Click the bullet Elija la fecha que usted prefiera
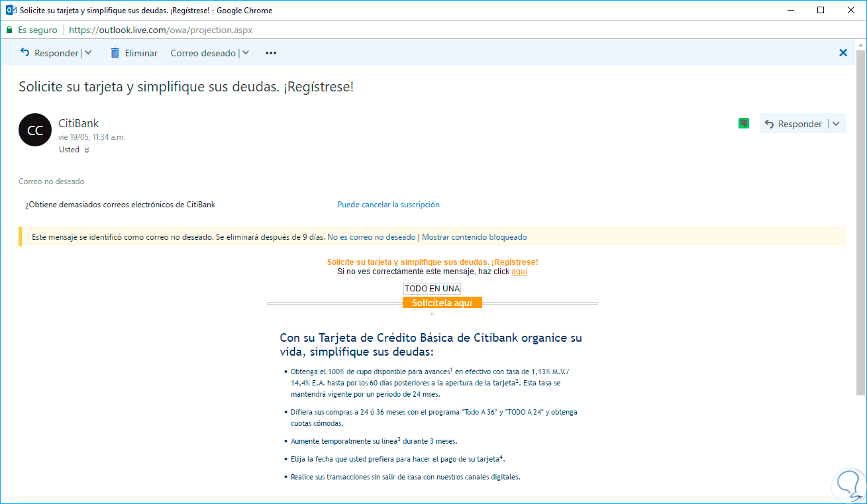Screen dimensions: 867x504 (x=397, y=458)
